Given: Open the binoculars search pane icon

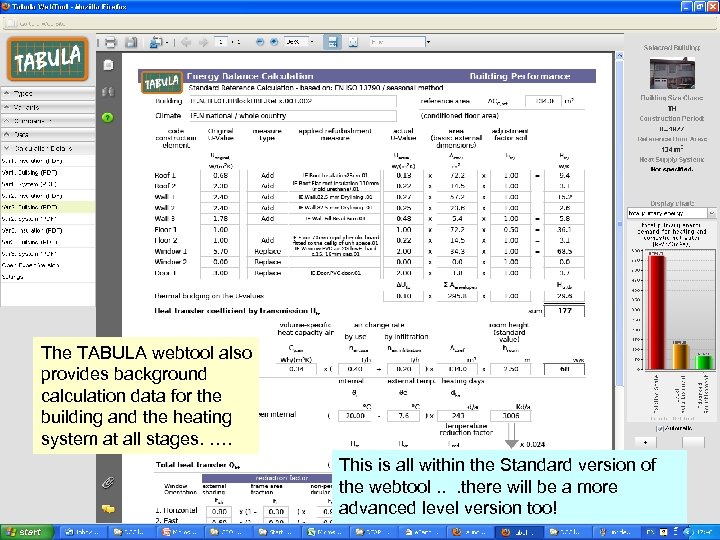Looking at the screenshot, I should click(108, 91).
